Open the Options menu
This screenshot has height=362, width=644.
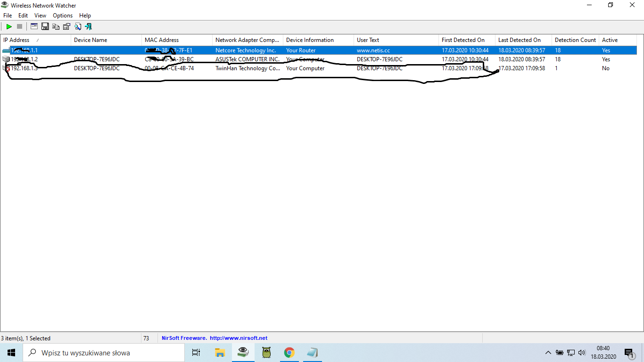tap(63, 16)
